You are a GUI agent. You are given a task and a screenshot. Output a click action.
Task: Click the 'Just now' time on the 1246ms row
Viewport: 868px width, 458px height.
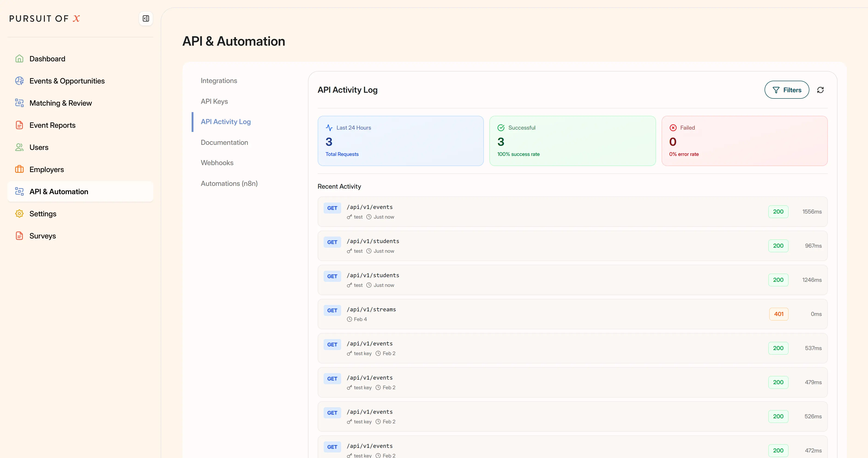pyautogui.click(x=383, y=285)
